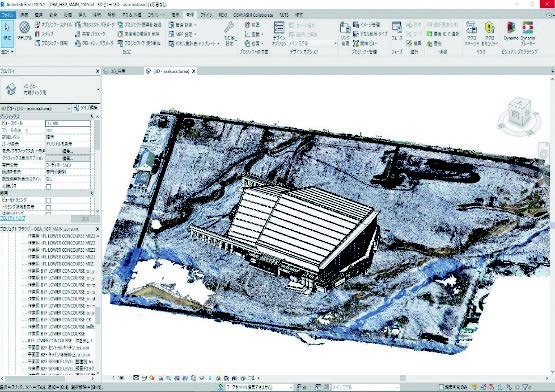The width and height of the screenshot is (555, 392).
Task: Open the Manage Links icon
Action: tap(345, 33)
